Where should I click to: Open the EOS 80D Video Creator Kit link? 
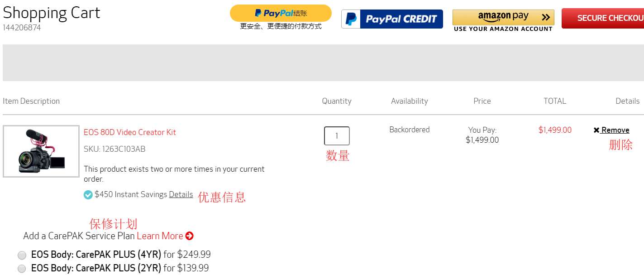130,132
